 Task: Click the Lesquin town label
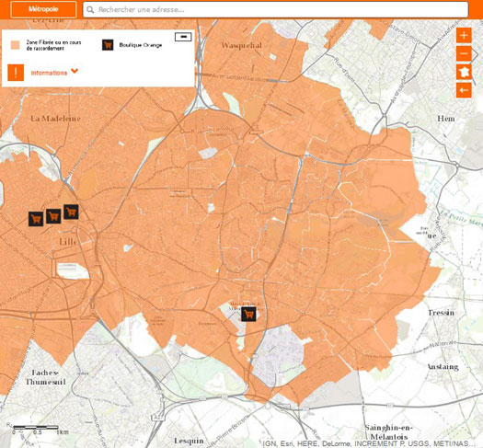tap(189, 441)
